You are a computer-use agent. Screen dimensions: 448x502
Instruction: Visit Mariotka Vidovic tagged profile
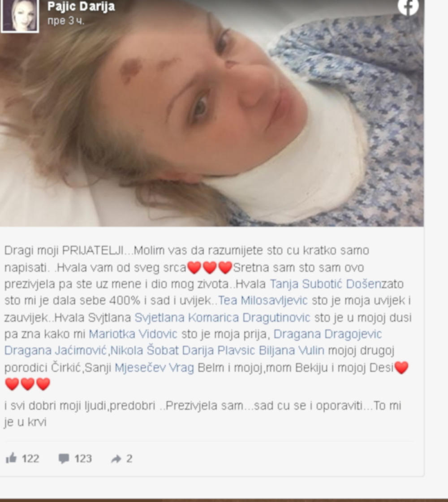(x=133, y=334)
